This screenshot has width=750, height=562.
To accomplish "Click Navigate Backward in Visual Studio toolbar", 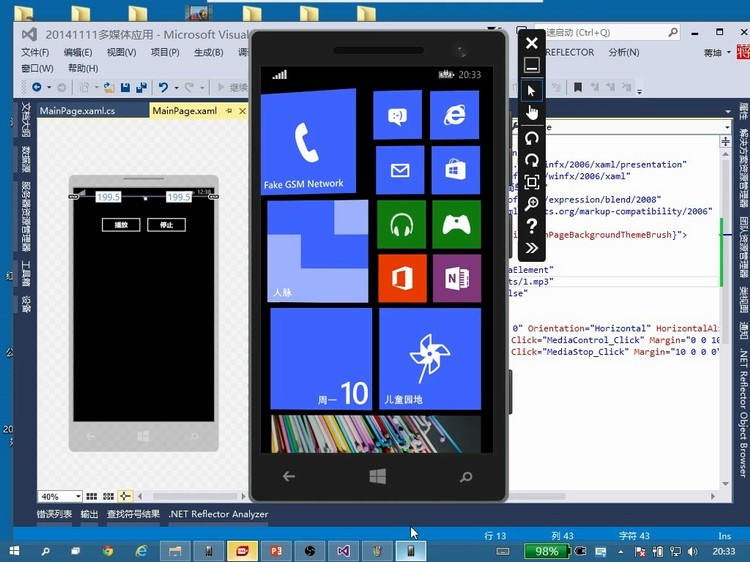I will (37, 87).
